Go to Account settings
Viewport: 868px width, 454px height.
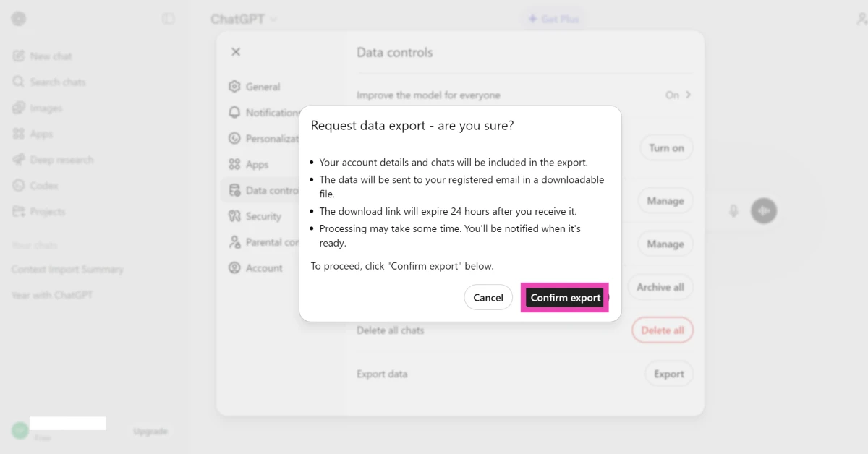[263, 267]
